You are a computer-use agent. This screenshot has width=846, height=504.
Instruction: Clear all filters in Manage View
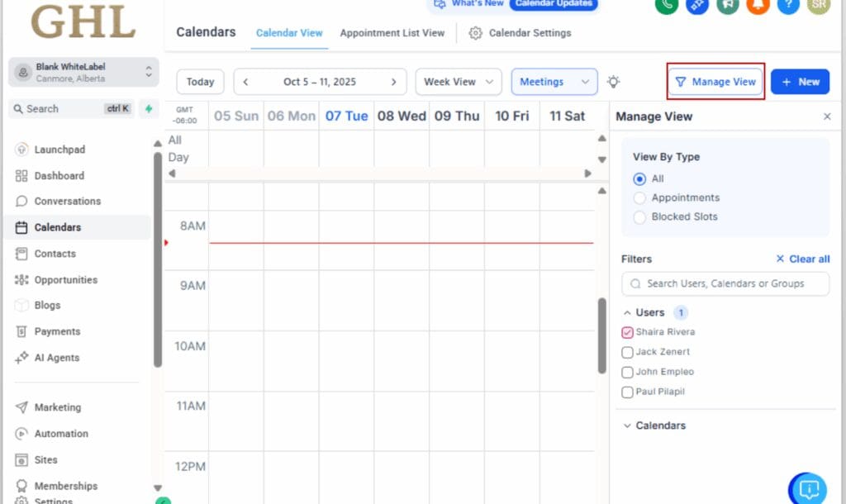801,259
